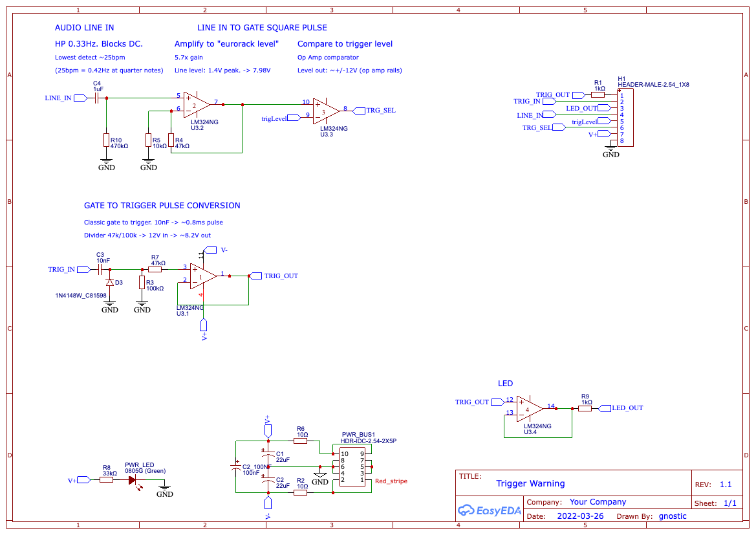Click the GND symbol below resistor R3
Screen dimensions: 756x535
coord(142,307)
